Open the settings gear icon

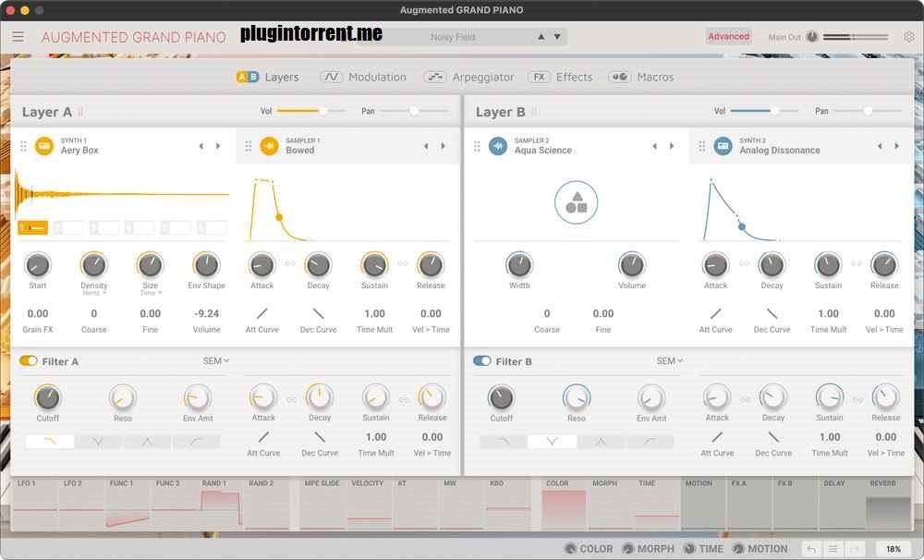point(909,37)
